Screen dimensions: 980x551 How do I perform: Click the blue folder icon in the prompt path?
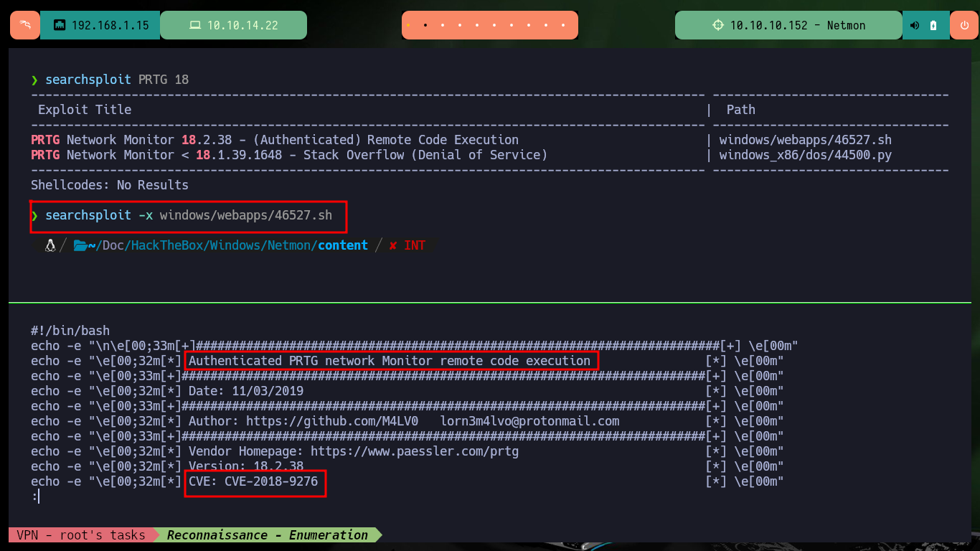point(80,245)
